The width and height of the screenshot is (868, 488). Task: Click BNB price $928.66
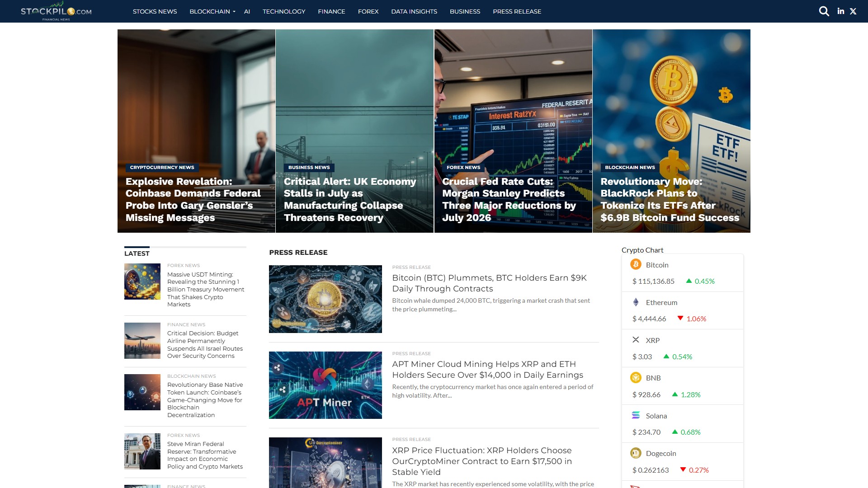646,394
